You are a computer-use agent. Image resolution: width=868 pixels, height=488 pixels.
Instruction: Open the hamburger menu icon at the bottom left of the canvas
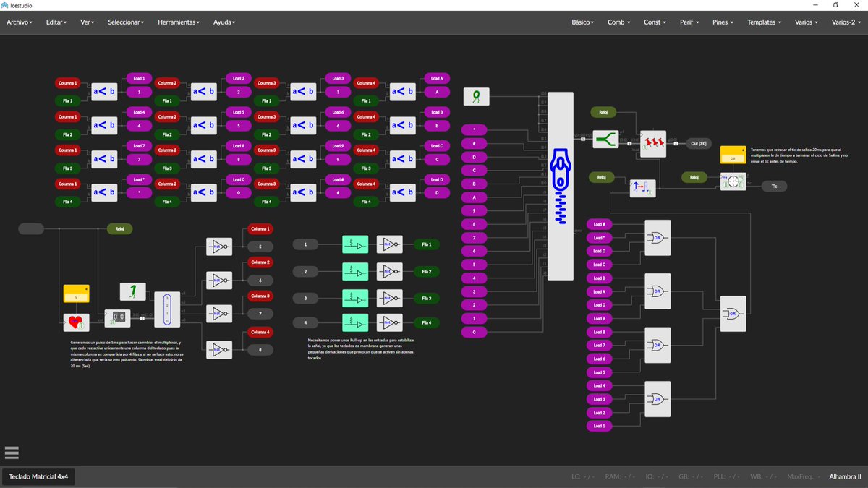[x=11, y=453]
